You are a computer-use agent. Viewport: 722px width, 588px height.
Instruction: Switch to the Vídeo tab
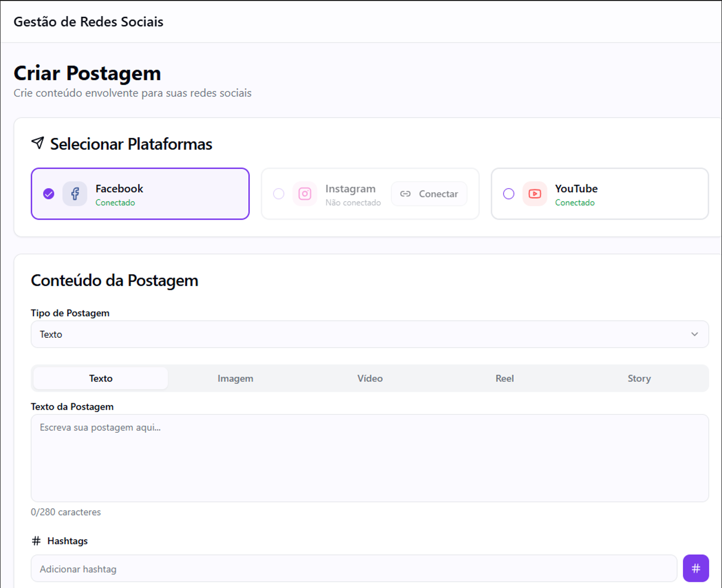coord(370,379)
